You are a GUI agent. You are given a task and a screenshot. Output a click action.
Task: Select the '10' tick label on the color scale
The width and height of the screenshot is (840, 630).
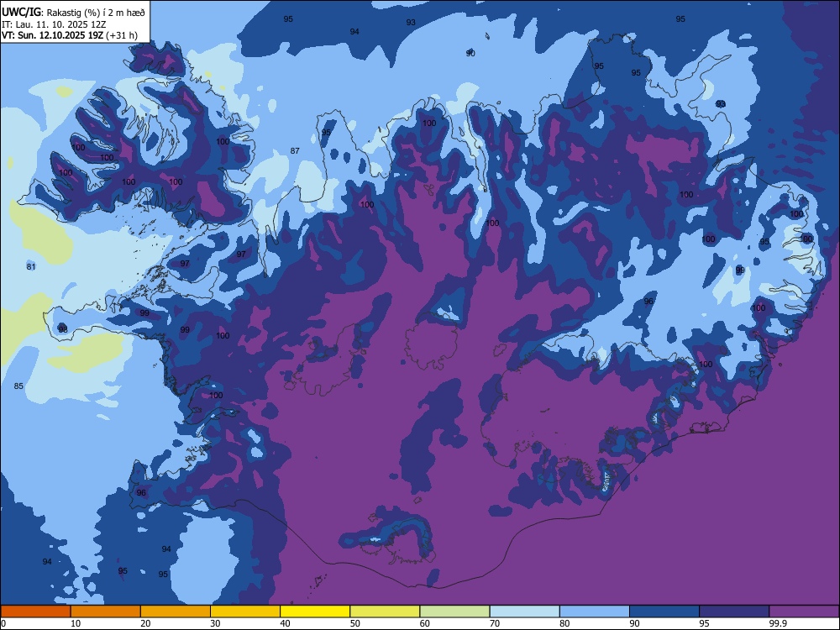pyautogui.click(x=76, y=623)
